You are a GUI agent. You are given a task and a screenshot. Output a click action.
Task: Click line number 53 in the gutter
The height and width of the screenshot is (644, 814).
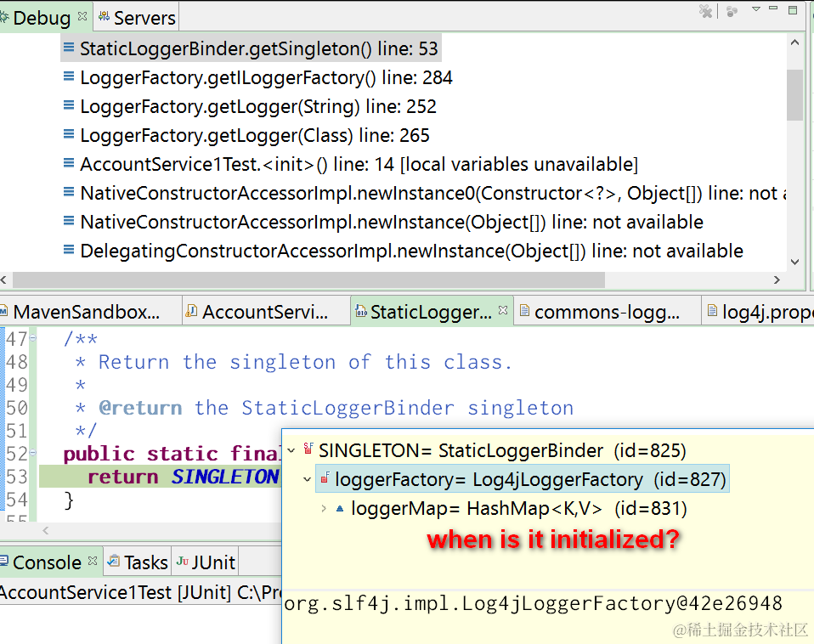[x=17, y=477]
